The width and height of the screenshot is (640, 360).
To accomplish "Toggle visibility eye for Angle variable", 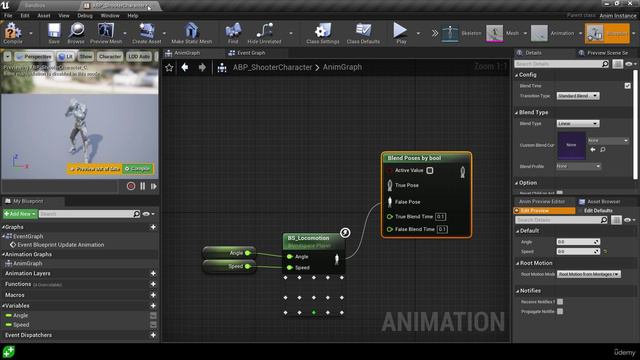I will pos(153,316).
